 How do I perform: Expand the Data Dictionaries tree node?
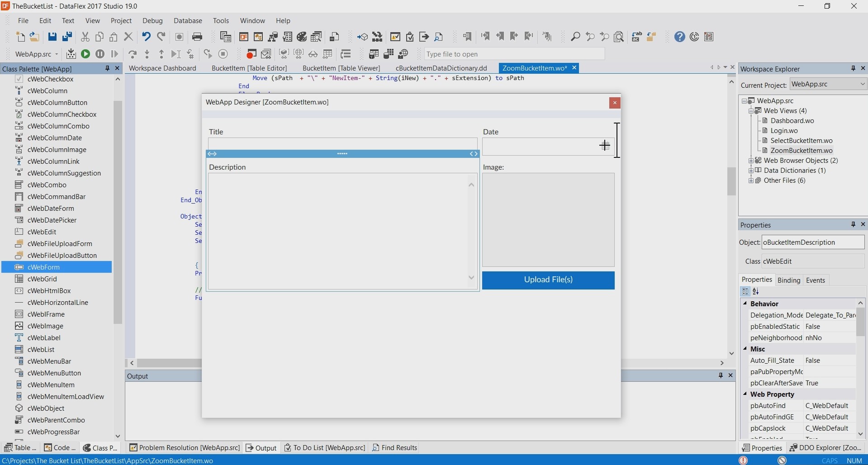point(751,171)
